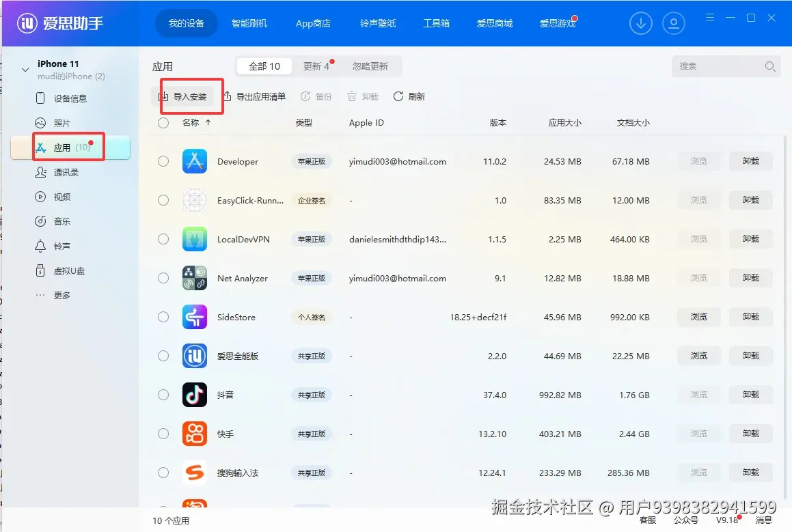Click 卸载 button for 抖音
Viewport: 792px width, 532px height.
coord(751,395)
